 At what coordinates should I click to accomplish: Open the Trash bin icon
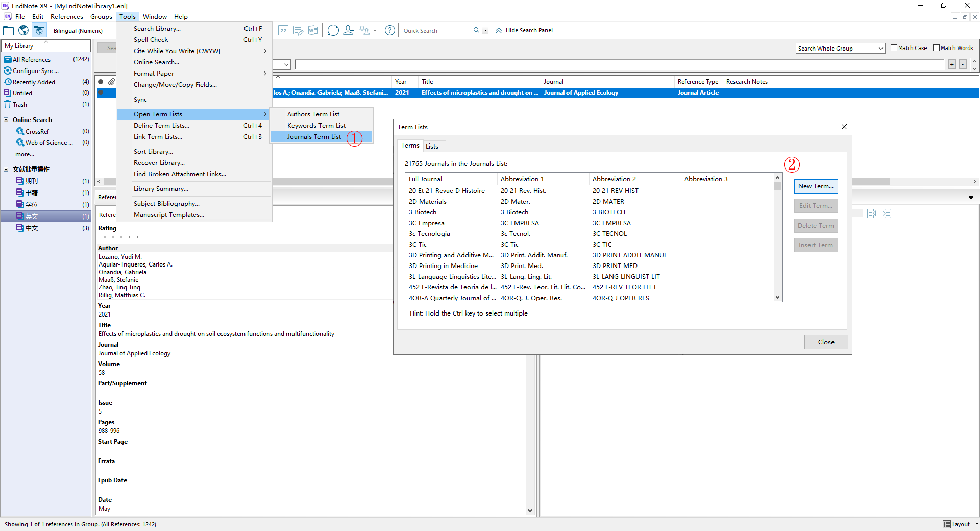click(x=8, y=105)
